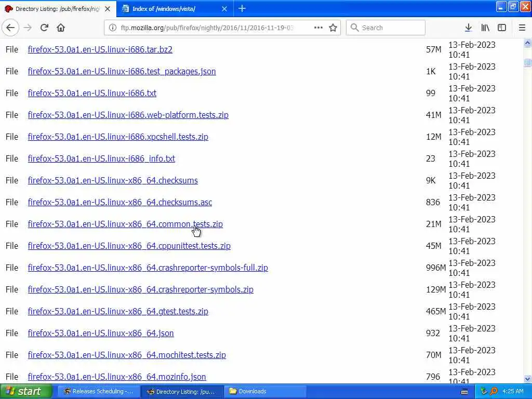Open the Firefox hamburger menu

click(x=522, y=28)
